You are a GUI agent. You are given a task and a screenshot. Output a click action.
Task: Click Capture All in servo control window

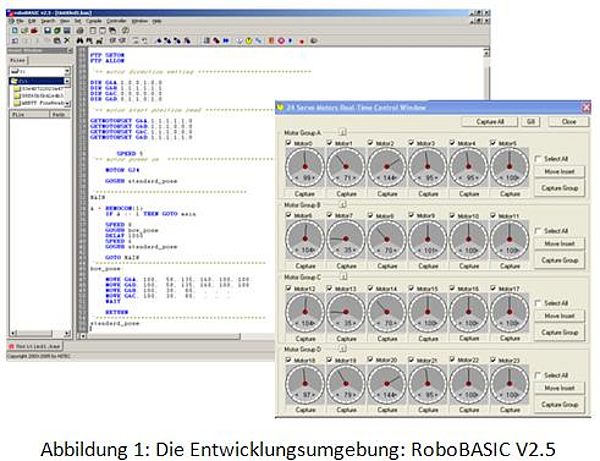(x=490, y=122)
